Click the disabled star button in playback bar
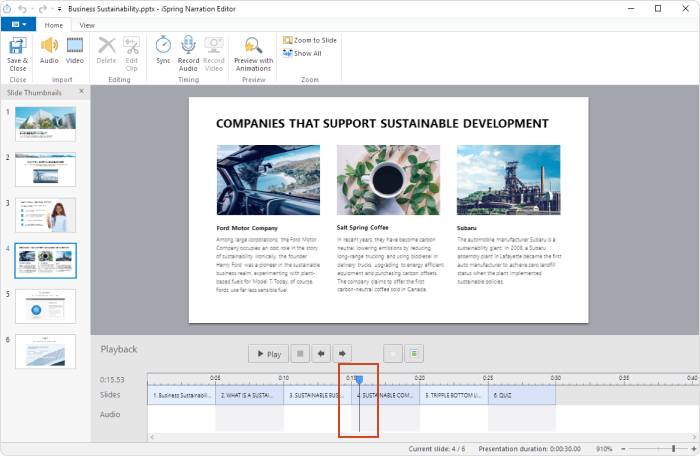 click(x=393, y=354)
